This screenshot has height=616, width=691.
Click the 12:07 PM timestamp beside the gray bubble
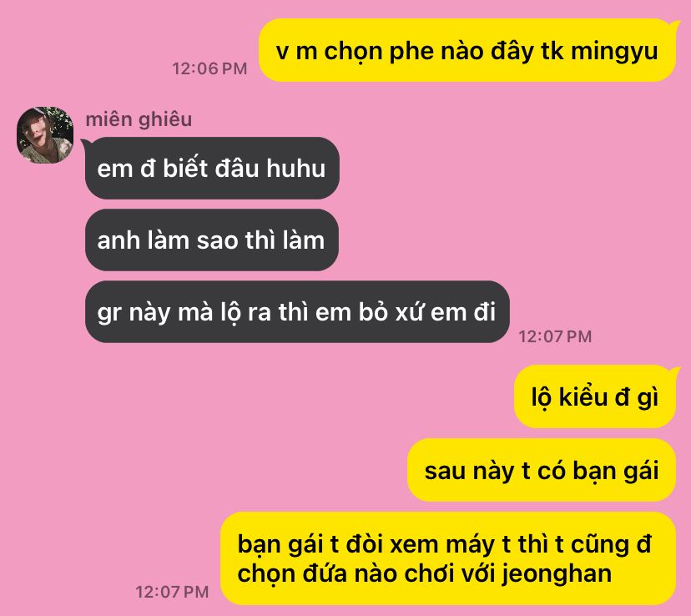point(555,336)
